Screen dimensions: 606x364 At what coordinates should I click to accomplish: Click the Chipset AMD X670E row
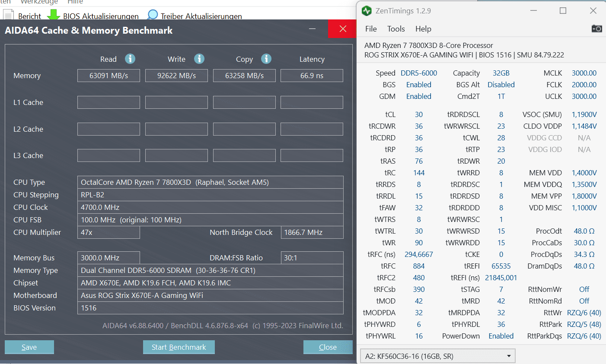(x=210, y=283)
